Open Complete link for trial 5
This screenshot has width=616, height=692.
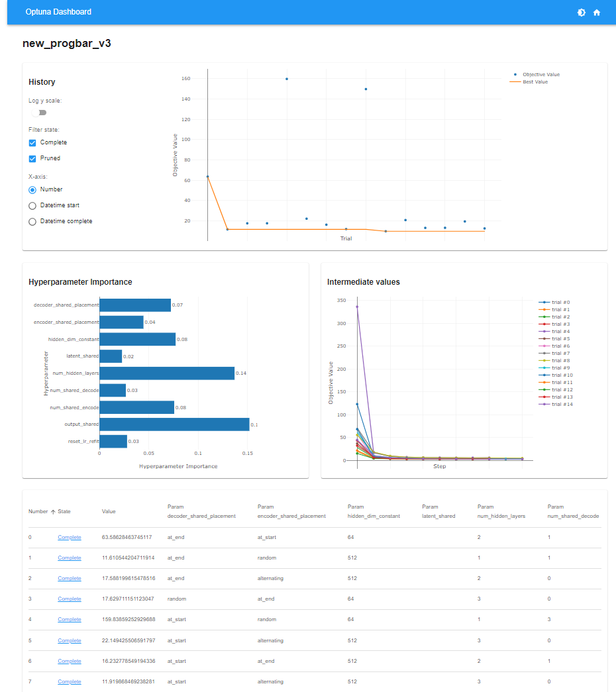[x=70, y=640]
